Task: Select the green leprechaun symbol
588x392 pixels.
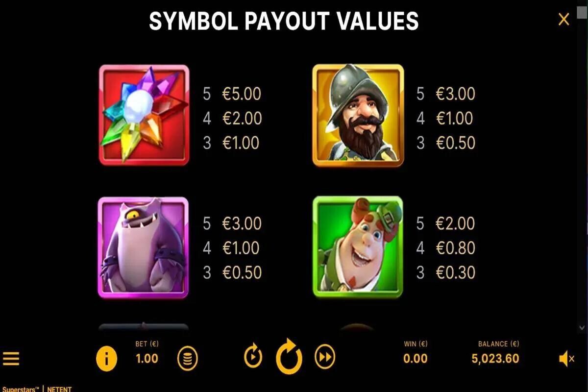Action: tap(358, 246)
